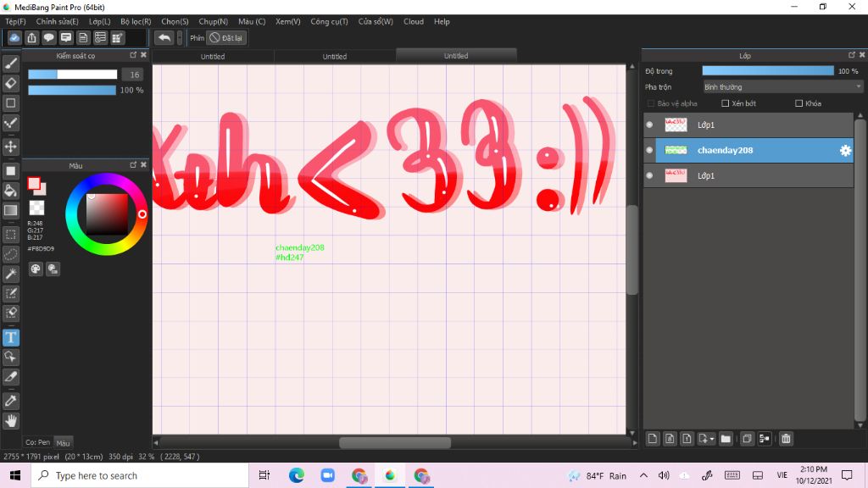Toggle visibility of top Lớp1 layer

click(649, 125)
